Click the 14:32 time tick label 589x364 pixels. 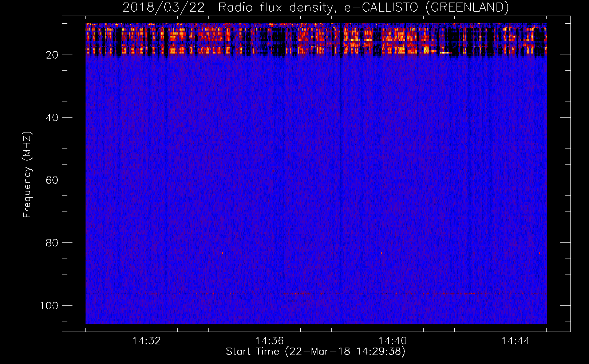[147, 341]
